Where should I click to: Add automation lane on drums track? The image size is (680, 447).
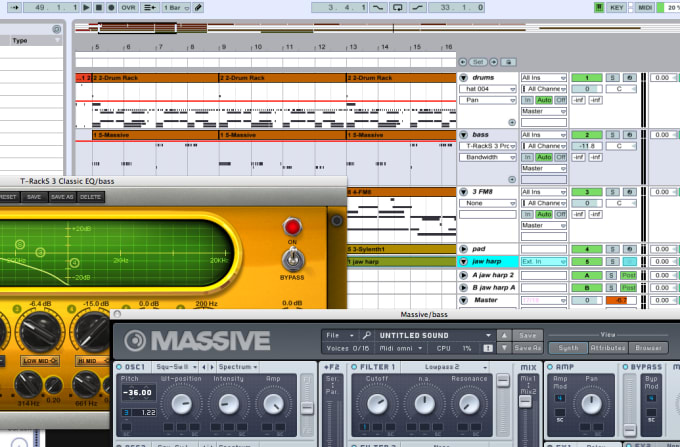[512, 122]
